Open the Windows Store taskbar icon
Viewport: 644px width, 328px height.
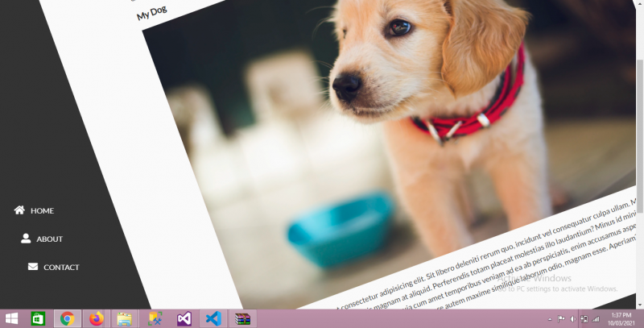pyautogui.click(x=38, y=318)
